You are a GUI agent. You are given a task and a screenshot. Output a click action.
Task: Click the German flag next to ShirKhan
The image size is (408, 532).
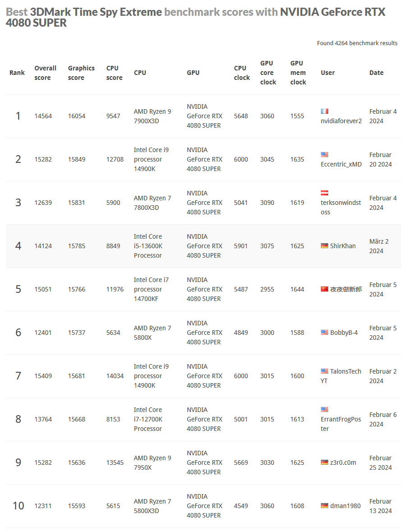325,246
